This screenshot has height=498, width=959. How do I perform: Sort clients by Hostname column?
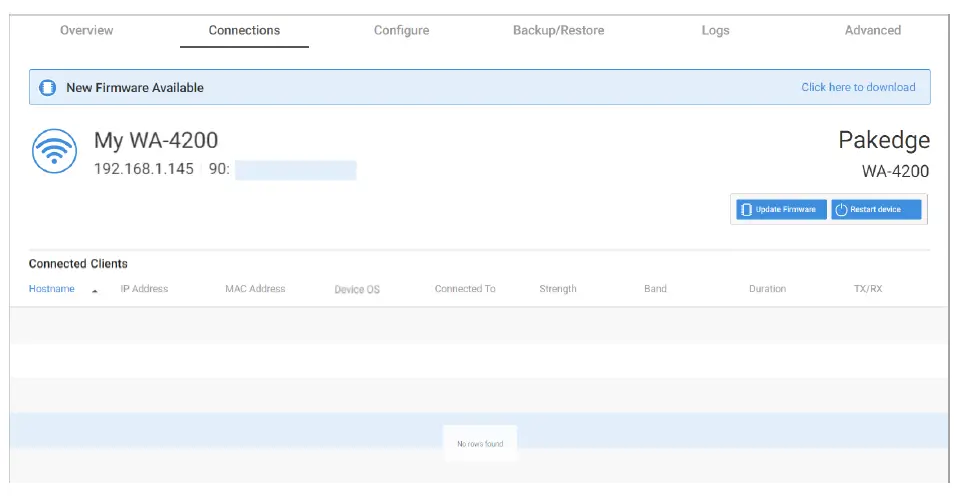point(51,289)
